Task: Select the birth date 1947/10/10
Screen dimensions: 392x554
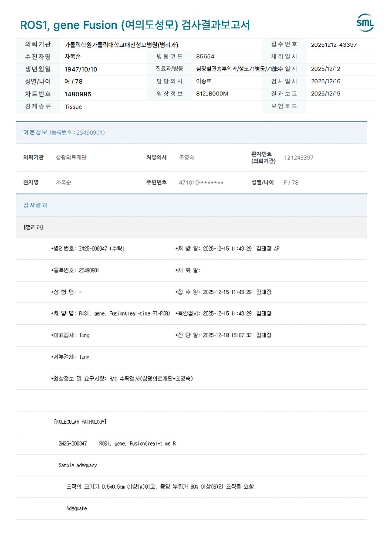Action: [x=81, y=69]
